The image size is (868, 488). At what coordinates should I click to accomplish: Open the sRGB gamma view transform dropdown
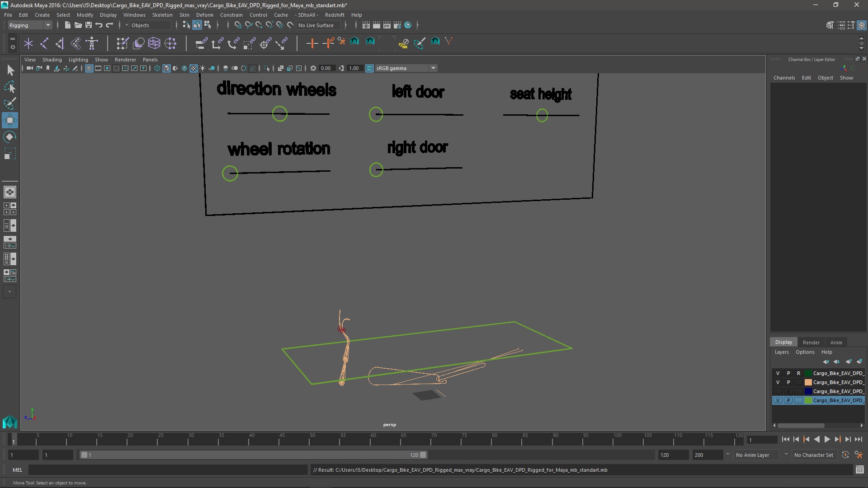click(406, 68)
